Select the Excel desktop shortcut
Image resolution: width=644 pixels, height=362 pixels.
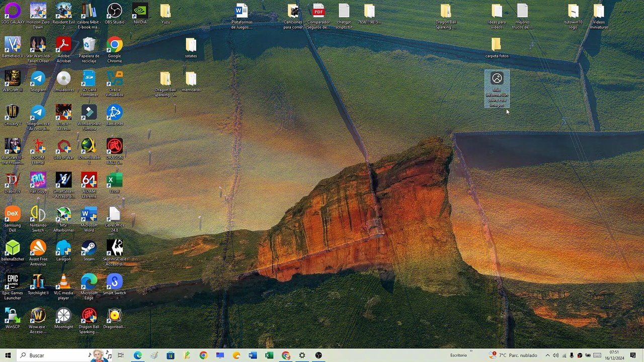pos(115,183)
